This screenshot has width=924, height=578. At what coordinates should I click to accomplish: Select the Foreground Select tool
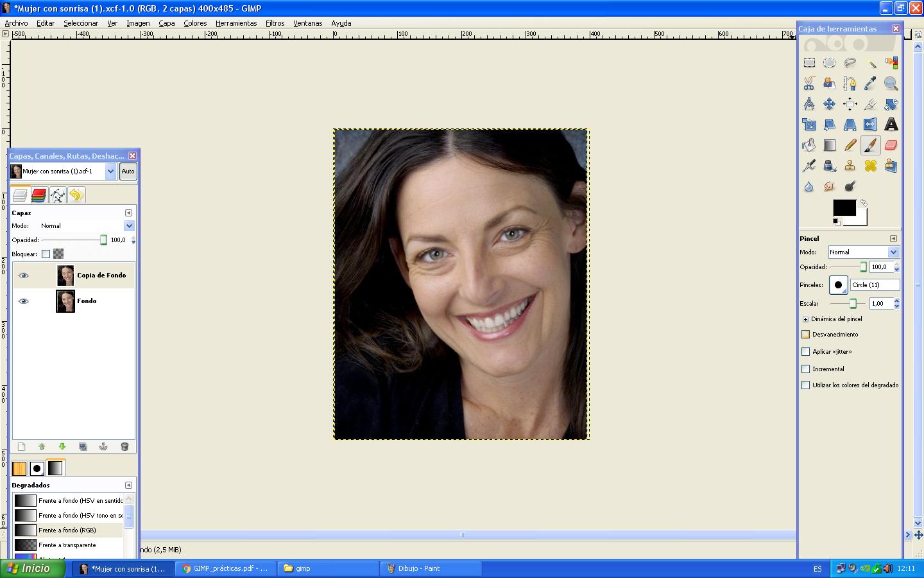point(830,83)
